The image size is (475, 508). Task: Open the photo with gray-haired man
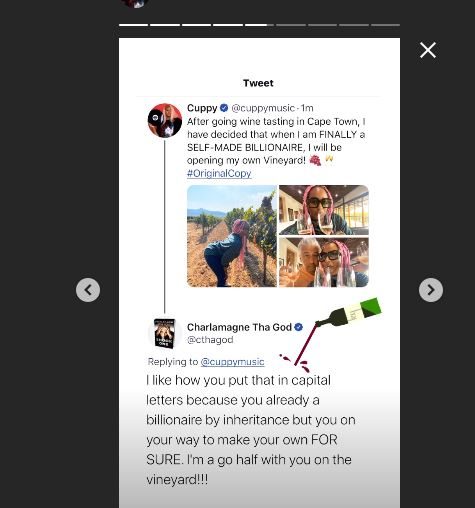pyautogui.click(x=324, y=262)
